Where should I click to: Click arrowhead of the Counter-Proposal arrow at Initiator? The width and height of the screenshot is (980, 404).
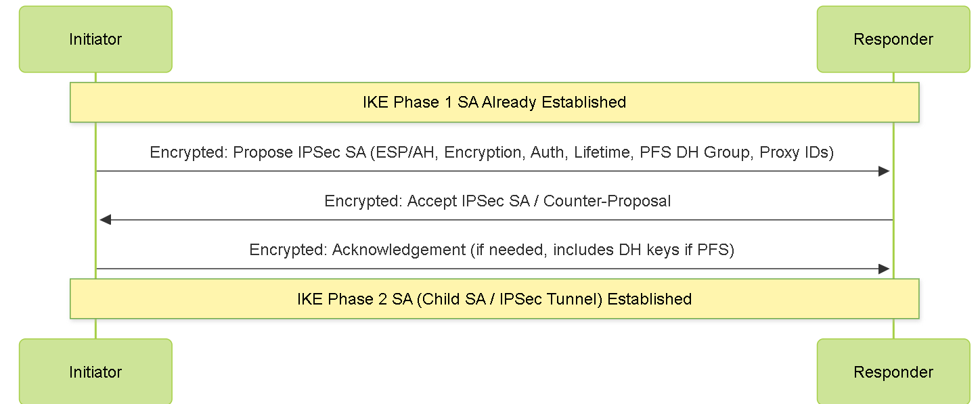point(105,220)
